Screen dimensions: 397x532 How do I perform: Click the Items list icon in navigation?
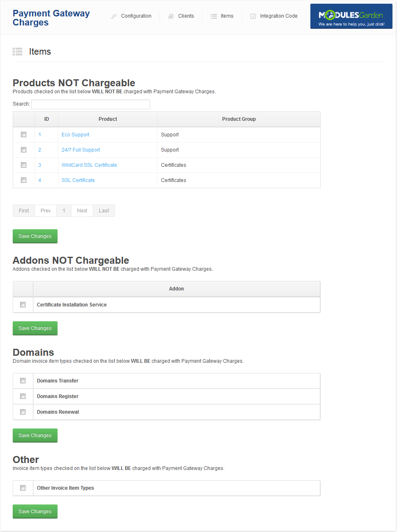click(x=214, y=16)
